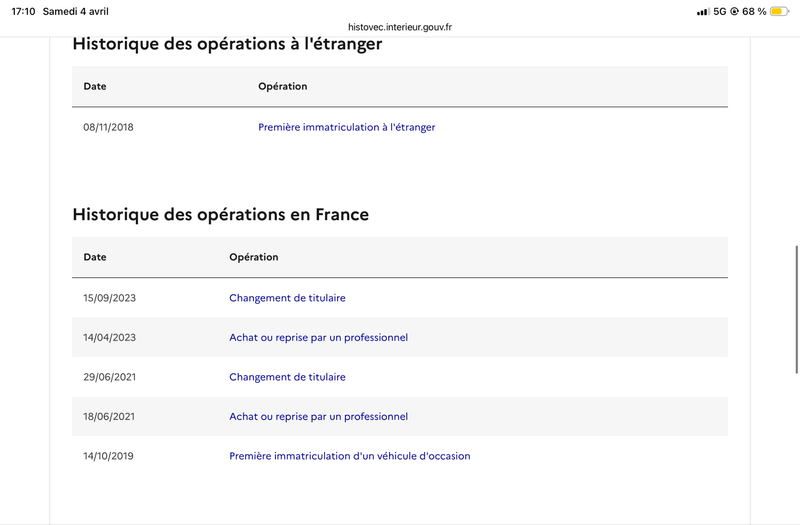Click the page vertical scrollbar thumb
Image resolution: width=800 pixels, height=525 pixels.
point(796,310)
